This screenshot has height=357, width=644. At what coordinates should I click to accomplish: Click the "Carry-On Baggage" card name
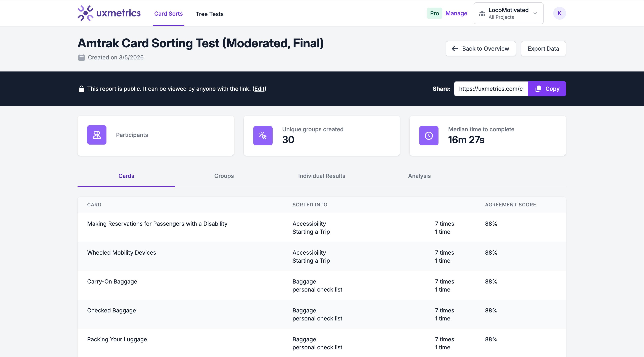(112, 282)
